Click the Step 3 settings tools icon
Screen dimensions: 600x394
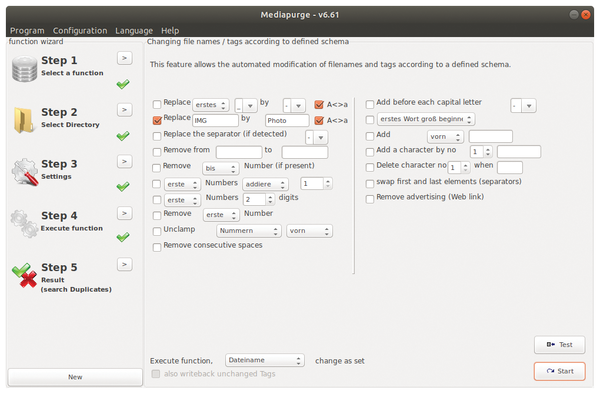24,172
